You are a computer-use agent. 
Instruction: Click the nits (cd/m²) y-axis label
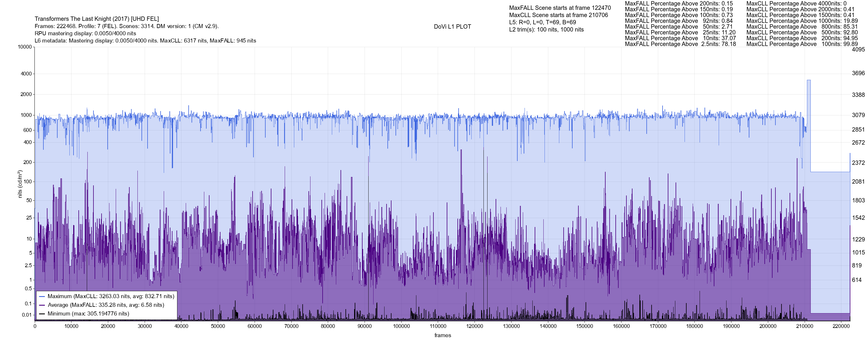pos(20,184)
